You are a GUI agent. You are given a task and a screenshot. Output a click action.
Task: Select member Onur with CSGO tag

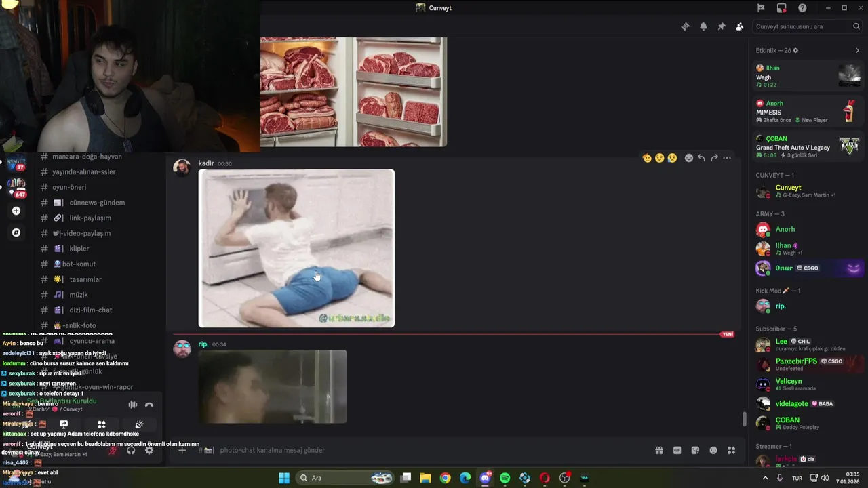(808, 268)
